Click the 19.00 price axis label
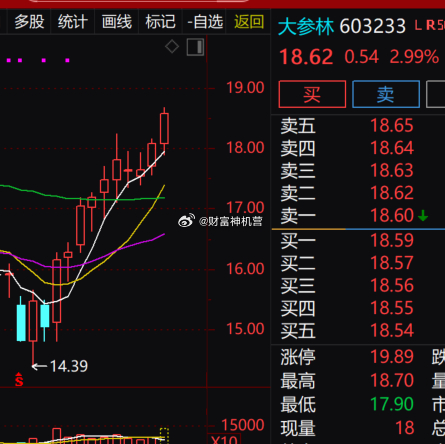445x444 pixels. (x=245, y=88)
